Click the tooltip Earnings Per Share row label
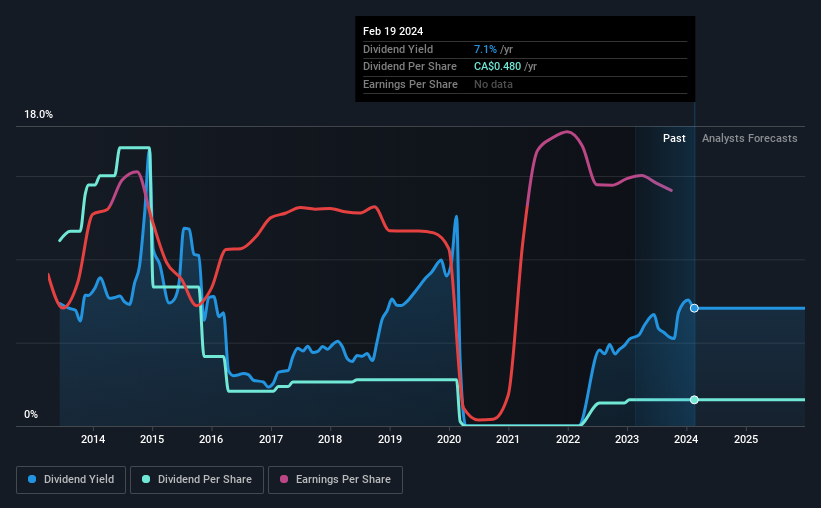This screenshot has width=821, height=508. coord(410,84)
